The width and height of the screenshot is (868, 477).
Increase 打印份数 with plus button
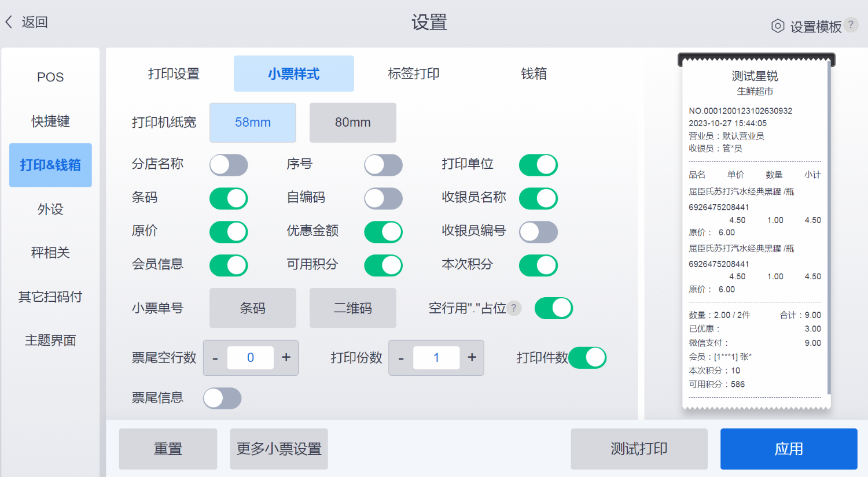[x=472, y=358]
